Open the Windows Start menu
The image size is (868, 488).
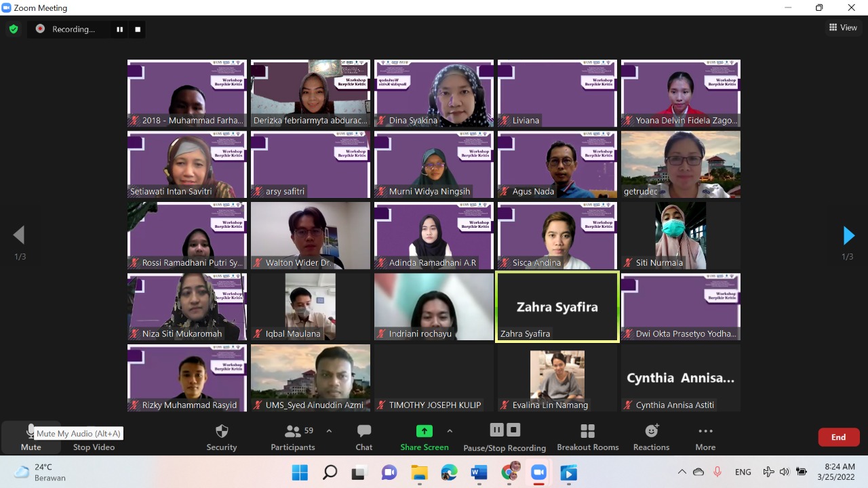pos(300,472)
